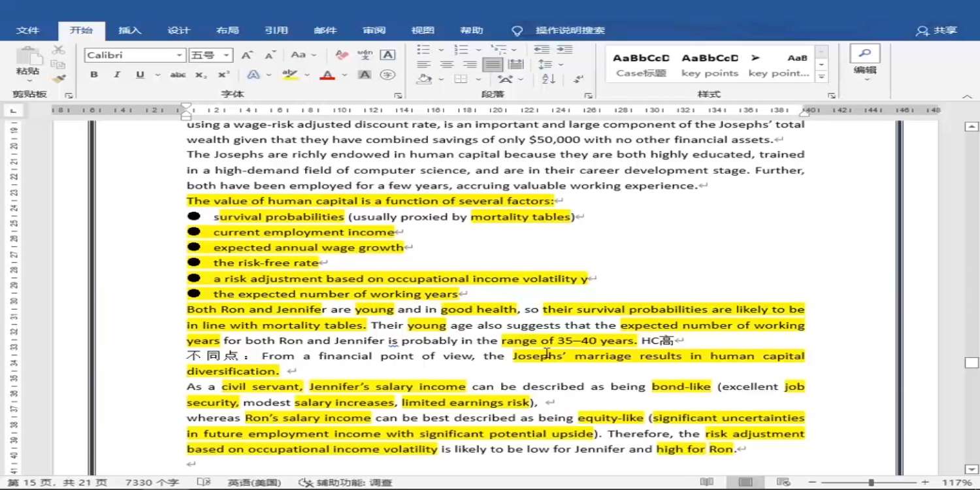Apply the red font color swatch
The width and height of the screenshot is (980, 490).
tap(328, 75)
